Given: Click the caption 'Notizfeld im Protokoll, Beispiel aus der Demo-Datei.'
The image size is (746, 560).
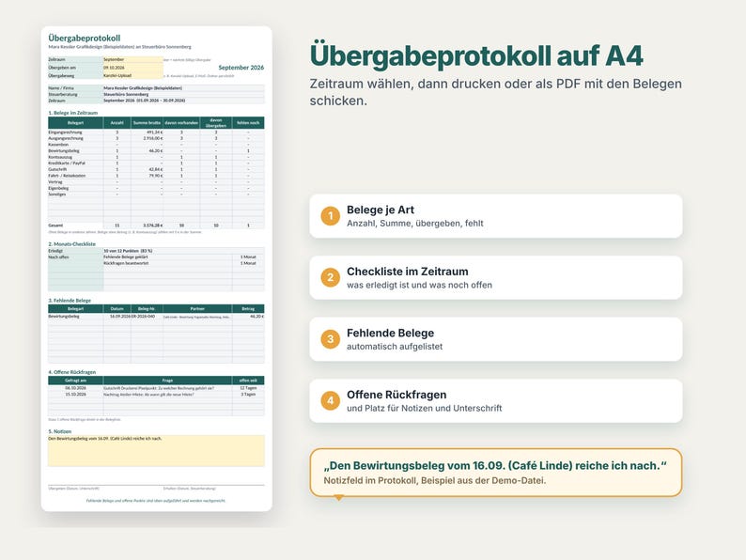Looking at the screenshot, I should point(435,480).
